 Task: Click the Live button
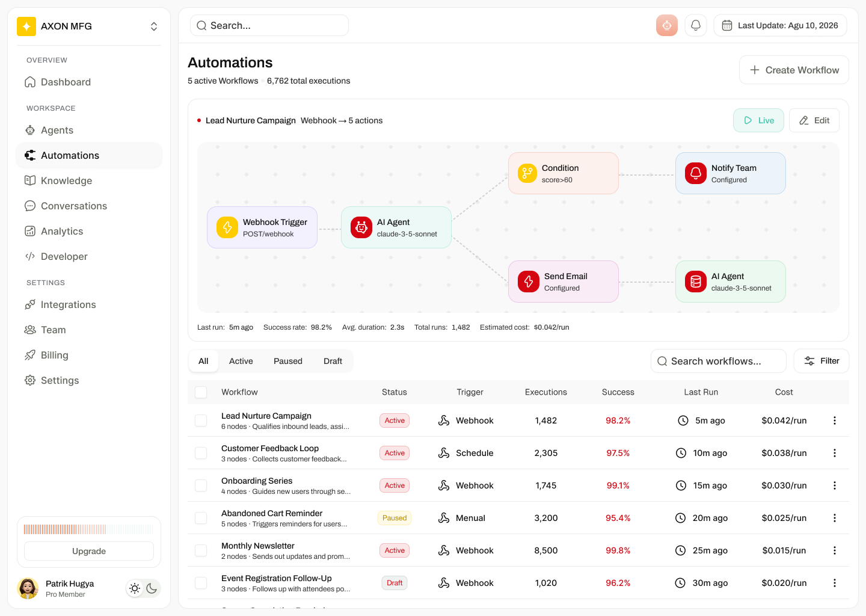pos(758,120)
